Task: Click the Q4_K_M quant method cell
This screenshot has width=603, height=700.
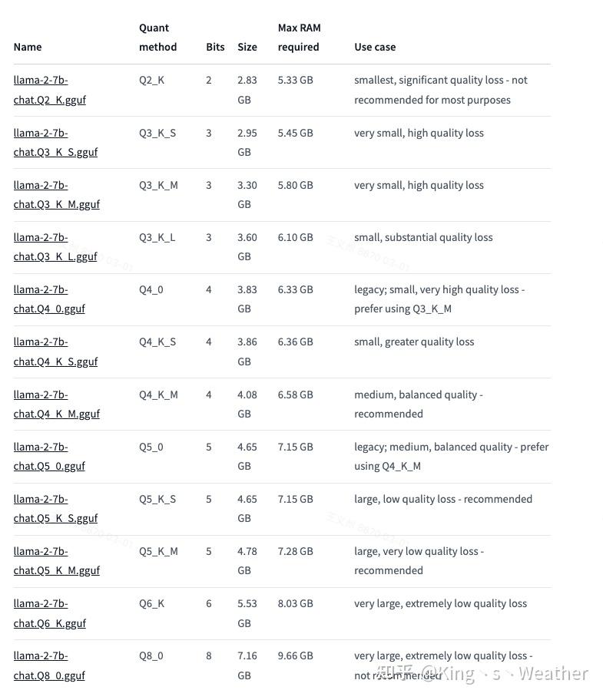Action: coord(158,395)
